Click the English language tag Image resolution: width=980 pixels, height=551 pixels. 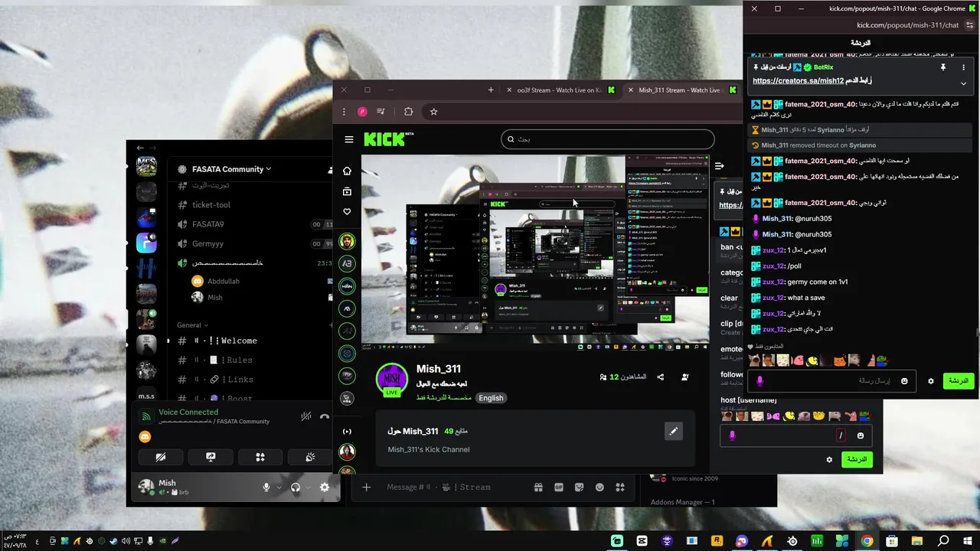(x=492, y=398)
